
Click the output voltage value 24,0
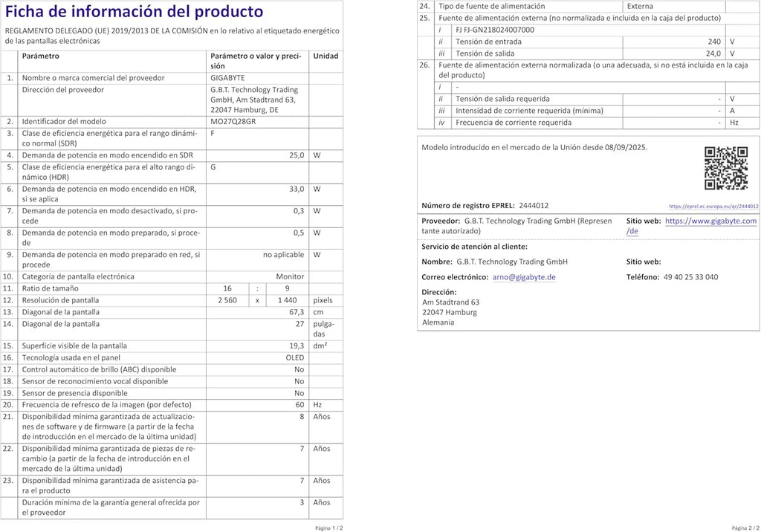click(x=713, y=53)
